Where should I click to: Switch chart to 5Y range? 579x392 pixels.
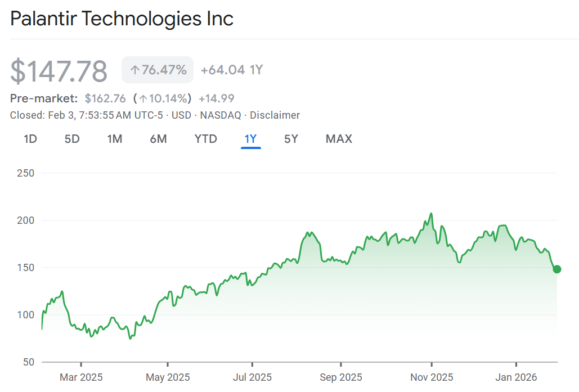coord(291,139)
